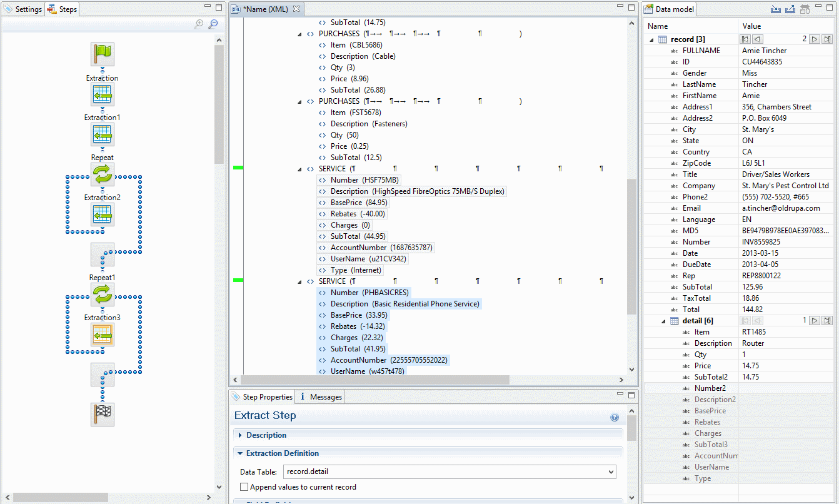Click the import data model icon

point(776,9)
